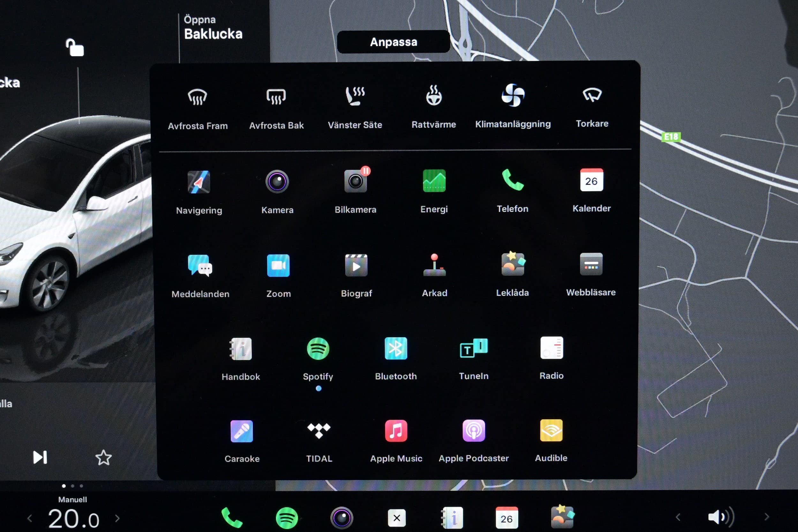This screenshot has height=532, width=798.
Task: Tap Öppna Baklucka to open trunk
Action: [x=213, y=28]
